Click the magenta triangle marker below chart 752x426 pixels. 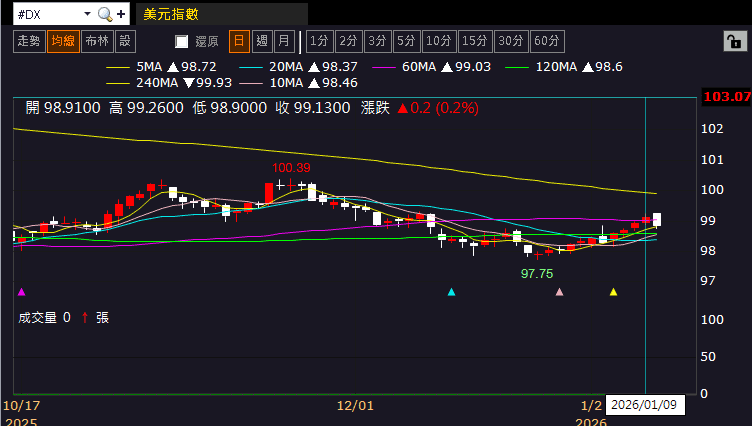coord(22,292)
